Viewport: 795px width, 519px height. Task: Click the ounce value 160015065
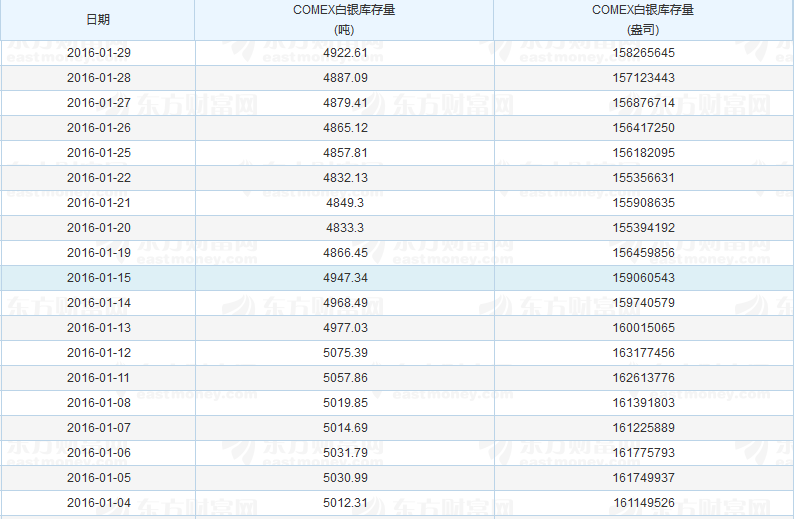pyautogui.click(x=643, y=328)
